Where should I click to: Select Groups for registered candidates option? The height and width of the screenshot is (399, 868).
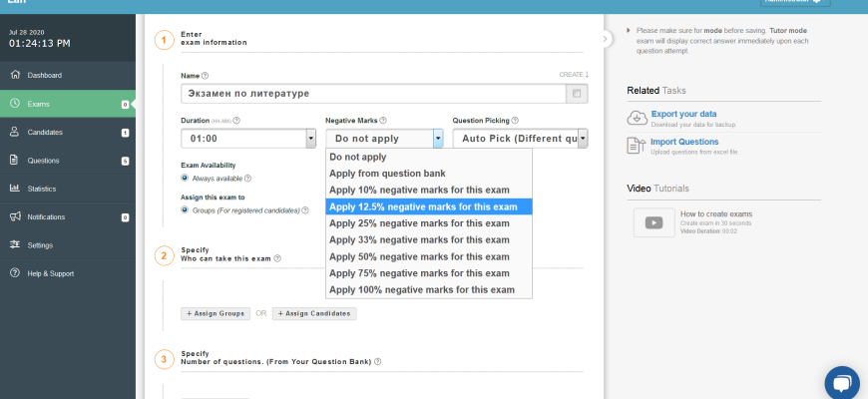[x=185, y=210]
